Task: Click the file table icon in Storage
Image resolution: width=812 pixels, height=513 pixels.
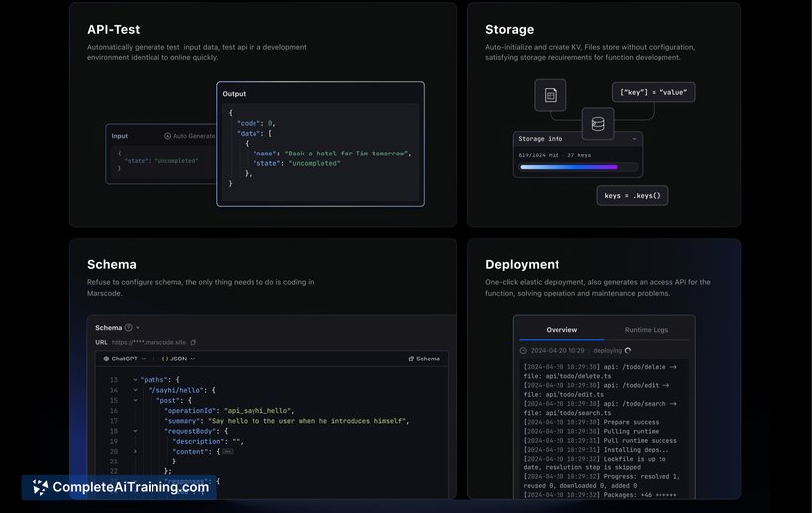Action: click(x=551, y=95)
